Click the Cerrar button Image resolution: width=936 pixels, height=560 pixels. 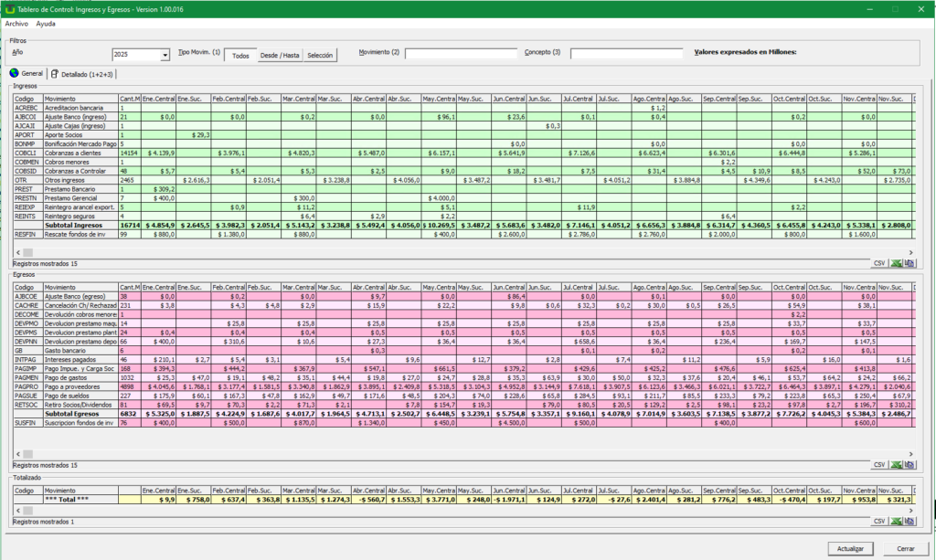point(904,548)
